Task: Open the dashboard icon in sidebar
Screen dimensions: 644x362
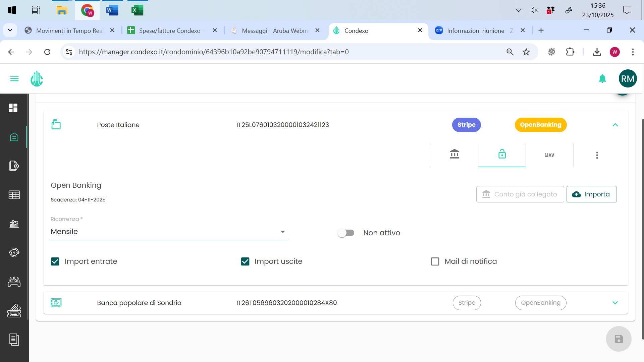Action: click(x=13, y=108)
